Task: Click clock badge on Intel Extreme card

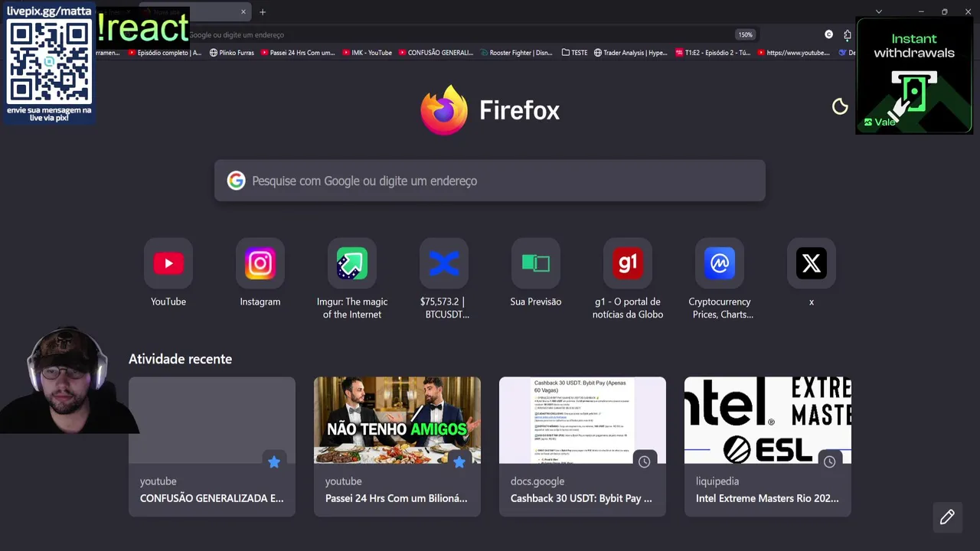Action: (830, 461)
